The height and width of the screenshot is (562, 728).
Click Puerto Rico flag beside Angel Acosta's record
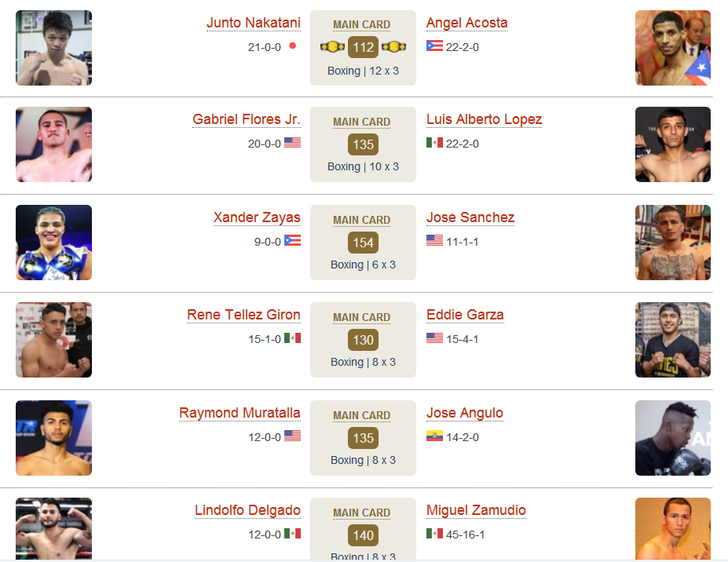coord(434,46)
